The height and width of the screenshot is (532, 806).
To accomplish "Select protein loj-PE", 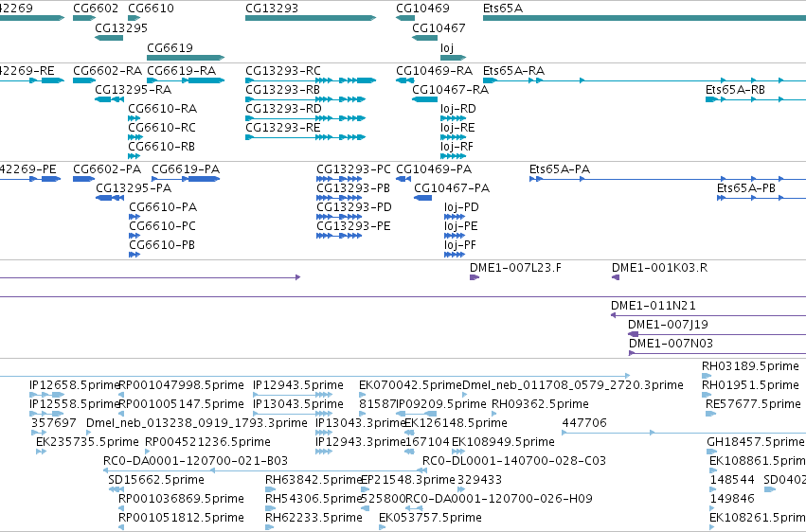I will (455, 237).
